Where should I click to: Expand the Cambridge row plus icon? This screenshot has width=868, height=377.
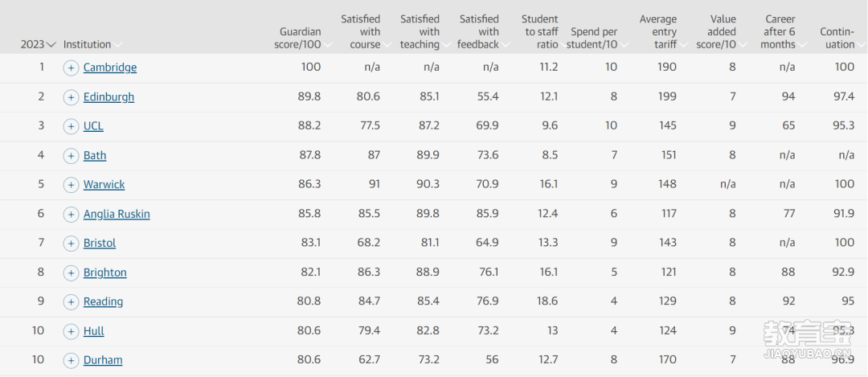pyautogui.click(x=71, y=68)
